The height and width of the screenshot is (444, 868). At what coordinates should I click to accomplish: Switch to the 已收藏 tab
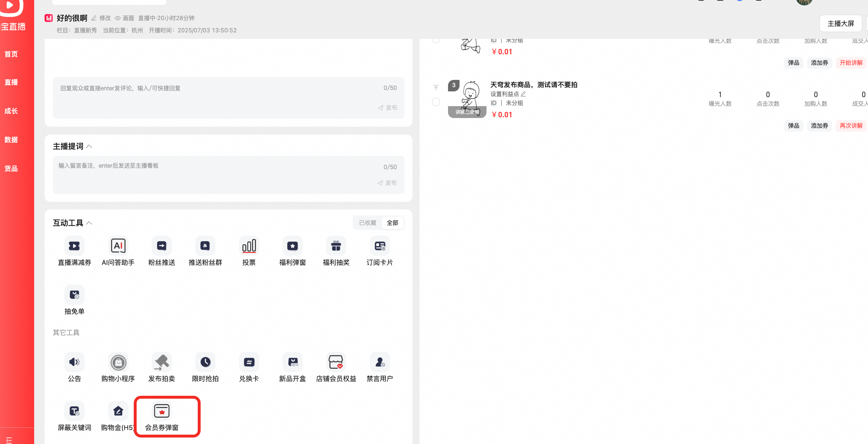(x=367, y=223)
